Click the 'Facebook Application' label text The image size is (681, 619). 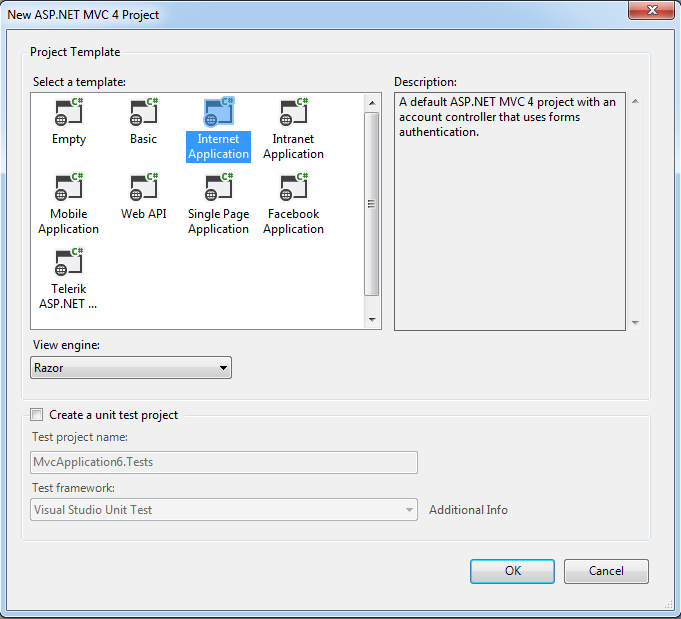tap(293, 222)
